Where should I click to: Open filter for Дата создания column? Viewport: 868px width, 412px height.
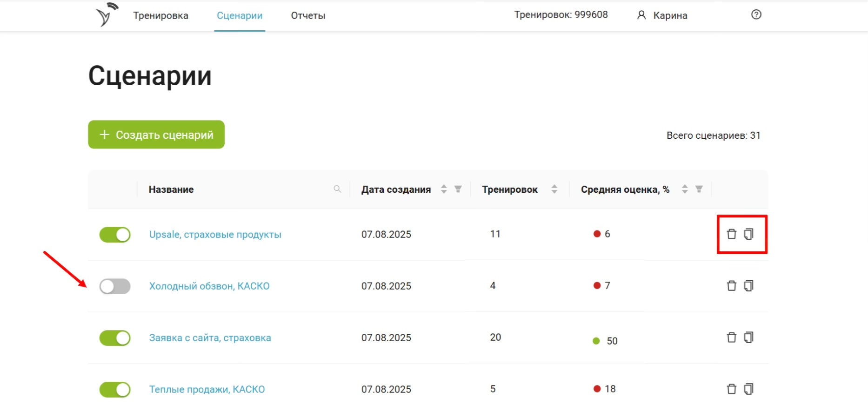[x=458, y=189]
